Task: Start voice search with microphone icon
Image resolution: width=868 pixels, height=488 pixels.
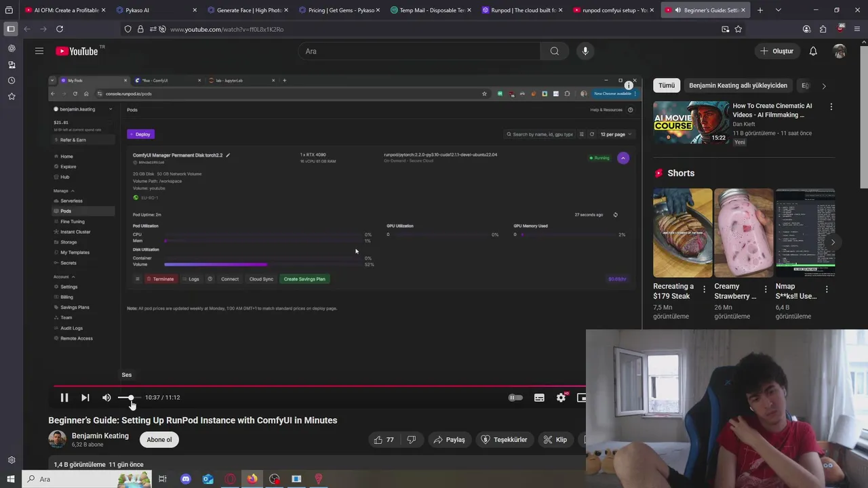Action: tap(585, 51)
